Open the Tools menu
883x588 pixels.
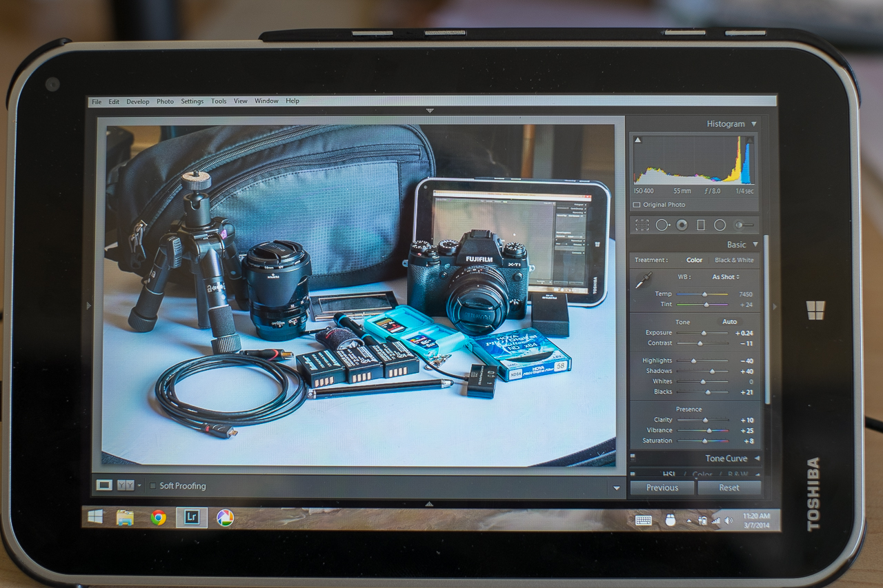(219, 101)
